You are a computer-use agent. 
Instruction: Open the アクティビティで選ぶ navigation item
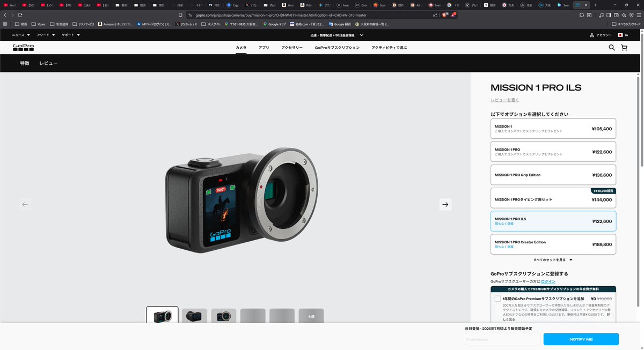[x=389, y=48]
